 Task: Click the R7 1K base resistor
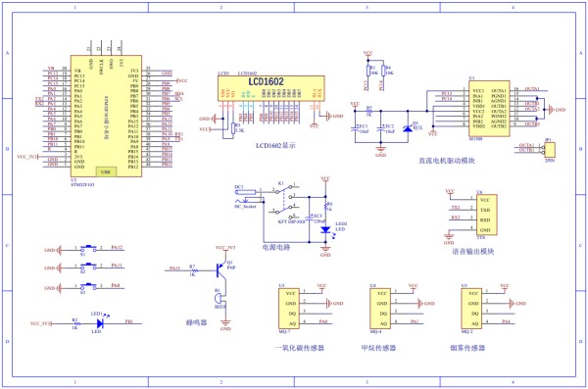(x=193, y=270)
